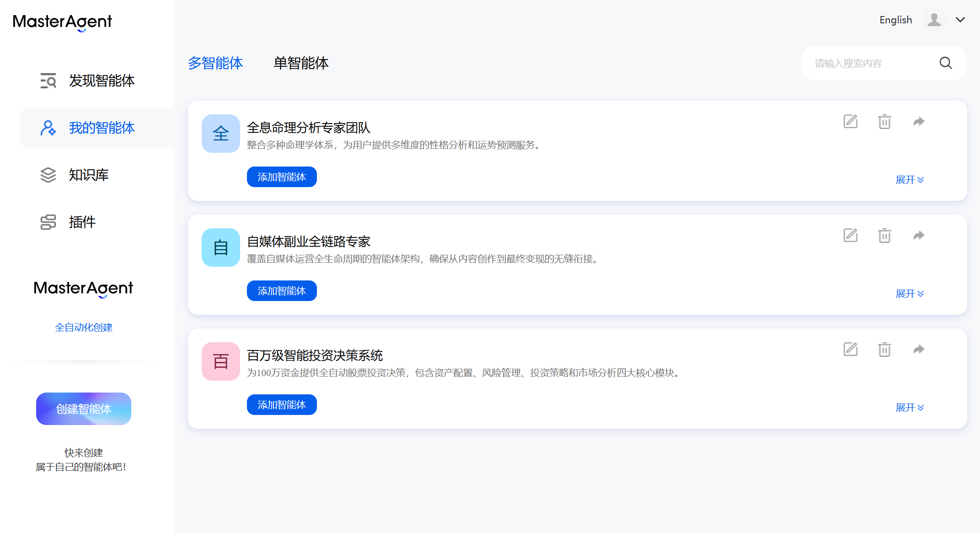The height and width of the screenshot is (533, 980).
Task: Share the 百万级智能投资决策系统 agent
Action: (x=919, y=350)
